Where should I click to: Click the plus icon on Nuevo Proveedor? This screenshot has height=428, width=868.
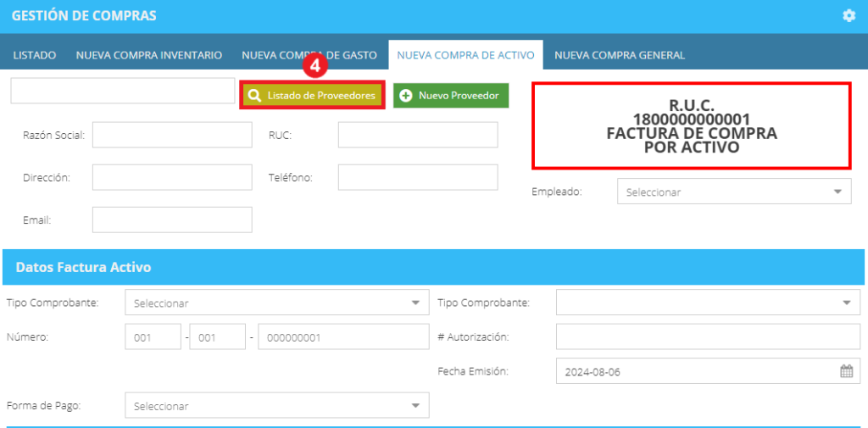point(406,96)
